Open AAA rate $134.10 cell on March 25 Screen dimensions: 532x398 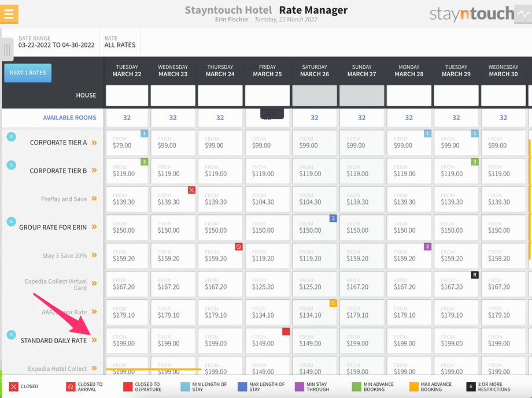(x=267, y=312)
